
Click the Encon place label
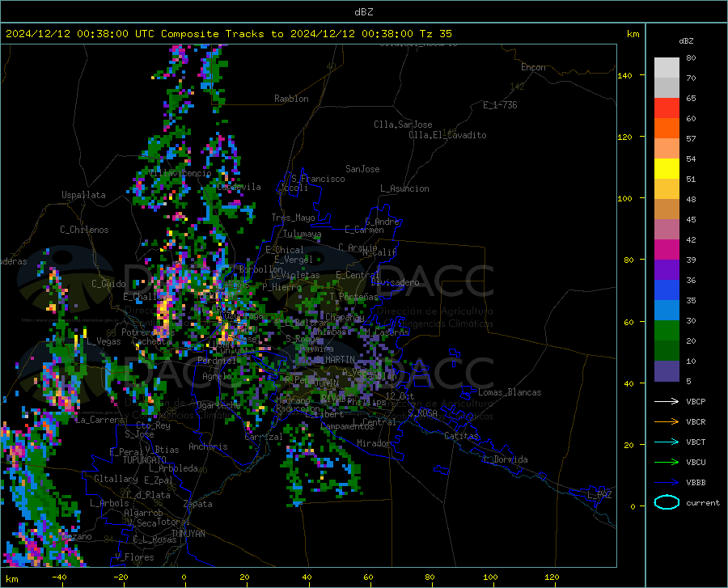coord(533,67)
